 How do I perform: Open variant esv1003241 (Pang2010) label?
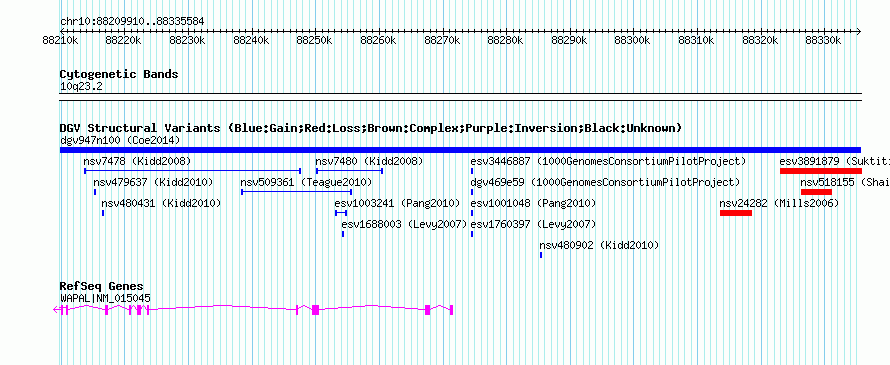(397, 203)
